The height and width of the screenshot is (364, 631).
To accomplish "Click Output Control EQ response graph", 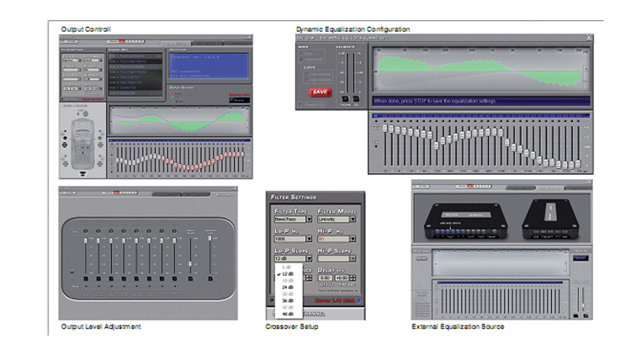I will click(179, 120).
